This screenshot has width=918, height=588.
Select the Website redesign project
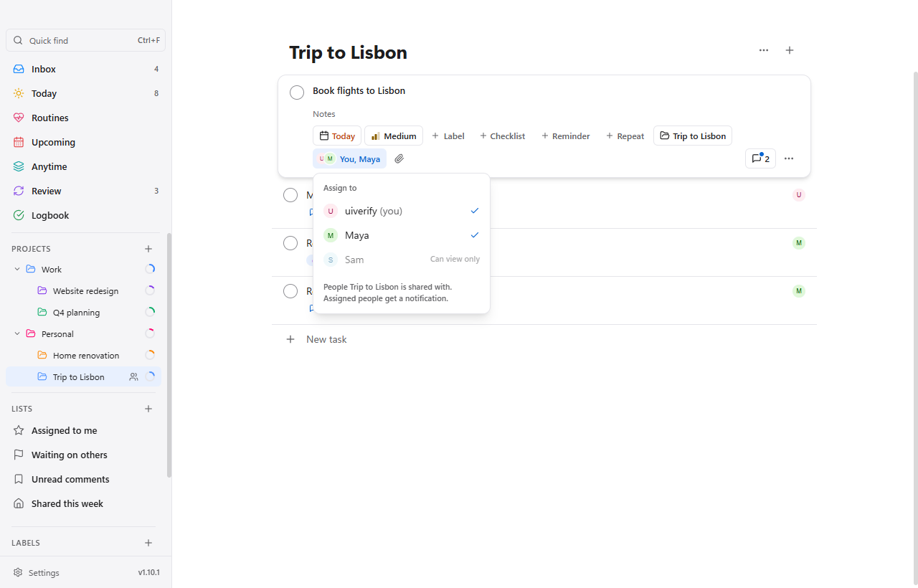tap(83, 290)
